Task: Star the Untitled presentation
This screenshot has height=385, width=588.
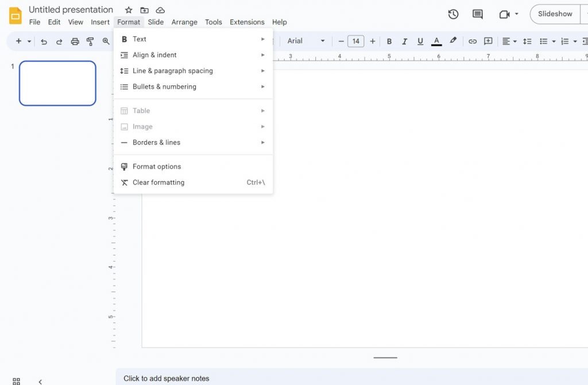Action: point(129,10)
